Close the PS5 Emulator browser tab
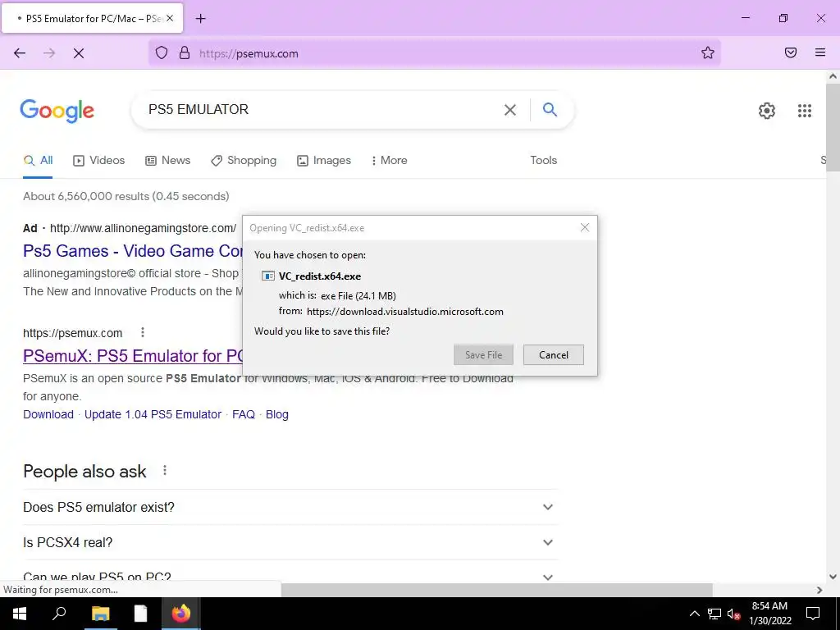Viewport: 840px width, 630px height. [170, 18]
